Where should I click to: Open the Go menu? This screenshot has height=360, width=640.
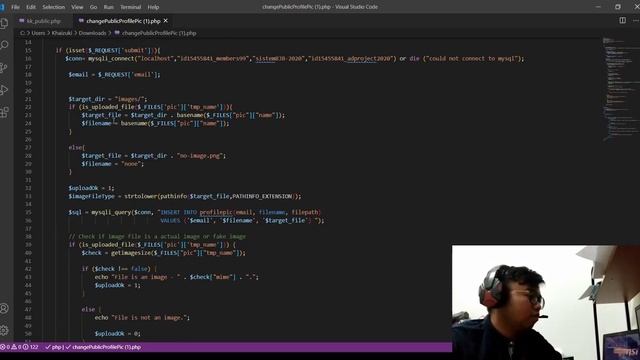point(93,7)
